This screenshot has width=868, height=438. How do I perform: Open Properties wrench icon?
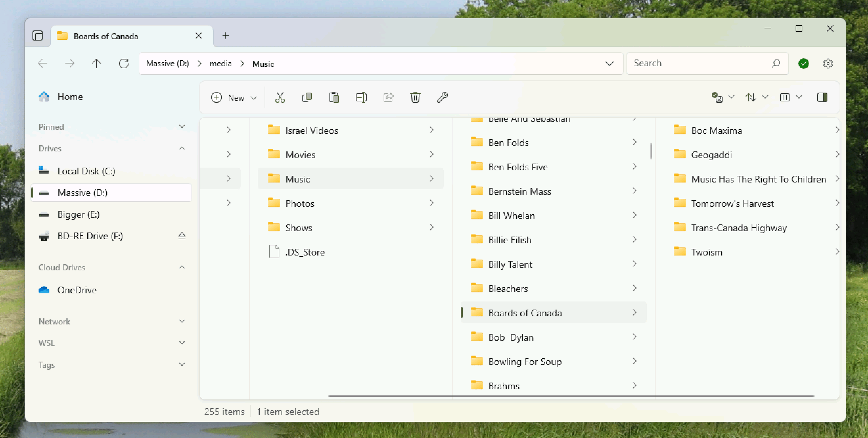pyautogui.click(x=442, y=97)
